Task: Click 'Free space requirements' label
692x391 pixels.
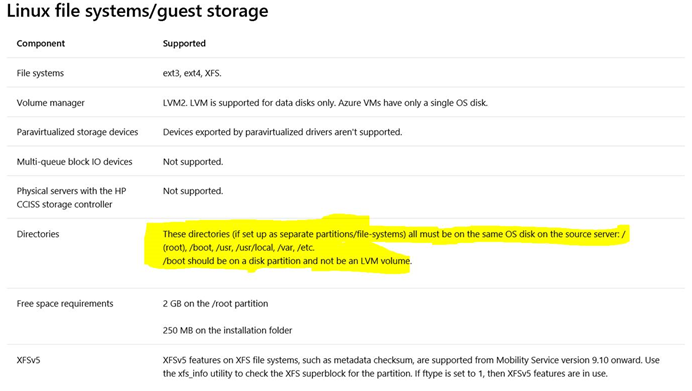Action: (x=65, y=304)
